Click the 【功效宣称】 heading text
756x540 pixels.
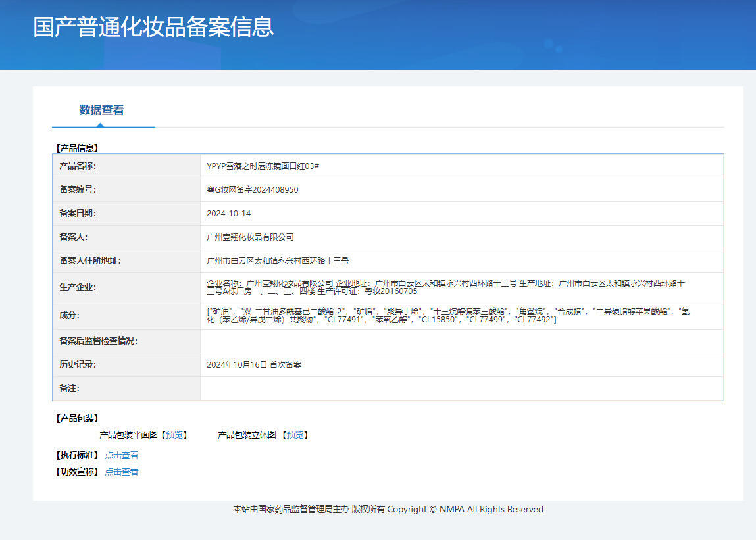coord(77,472)
